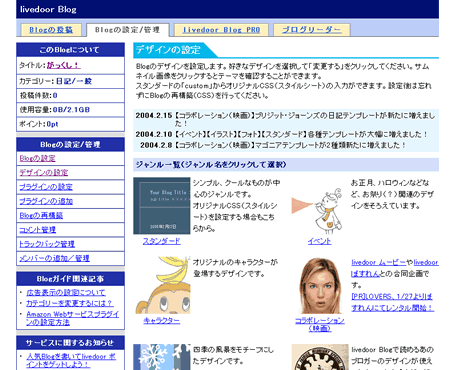Image resolution: width=450 pixels, height=370 pixels.
Task: Open Blogの再構築 link
Action: 41,216
